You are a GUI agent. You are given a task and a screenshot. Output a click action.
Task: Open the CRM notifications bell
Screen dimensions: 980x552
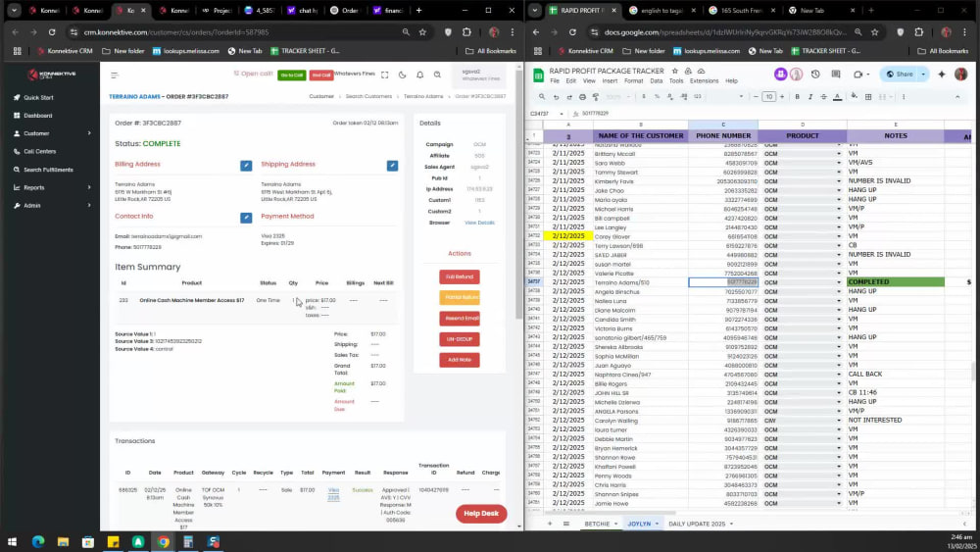coord(420,75)
